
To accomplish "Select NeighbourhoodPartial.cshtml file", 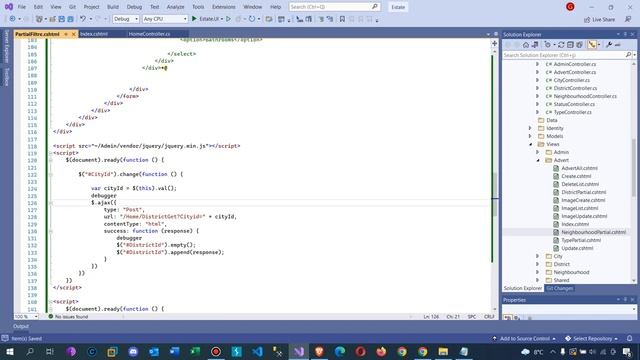I will (x=593, y=232).
